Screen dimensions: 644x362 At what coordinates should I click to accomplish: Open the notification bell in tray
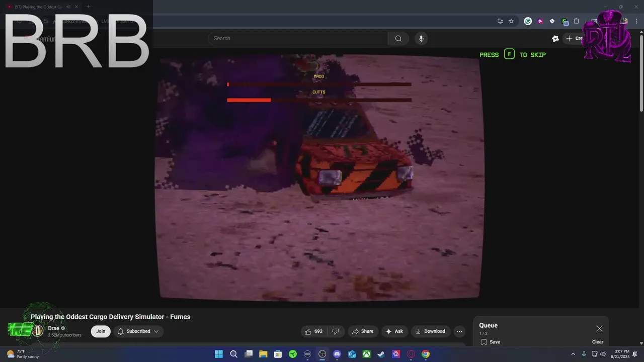635,354
